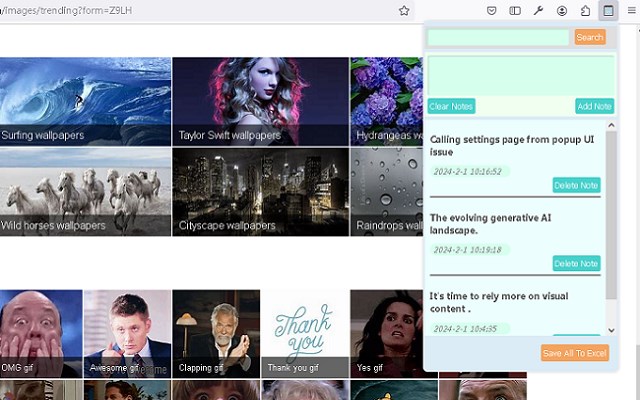Open the Yes gif thumbnail
640x400 pixels.
(387, 334)
